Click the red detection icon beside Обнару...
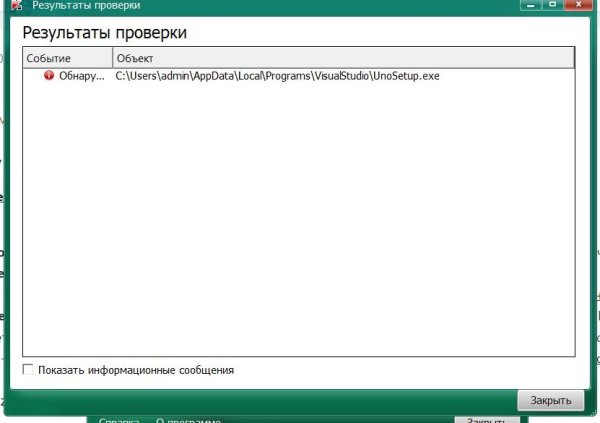 (49, 75)
